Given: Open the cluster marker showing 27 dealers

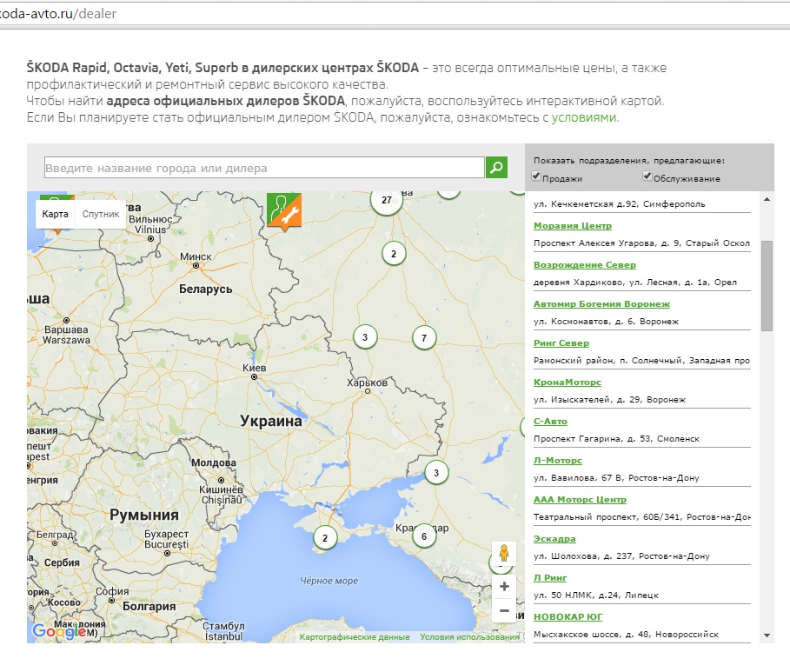Looking at the screenshot, I should (387, 200).
